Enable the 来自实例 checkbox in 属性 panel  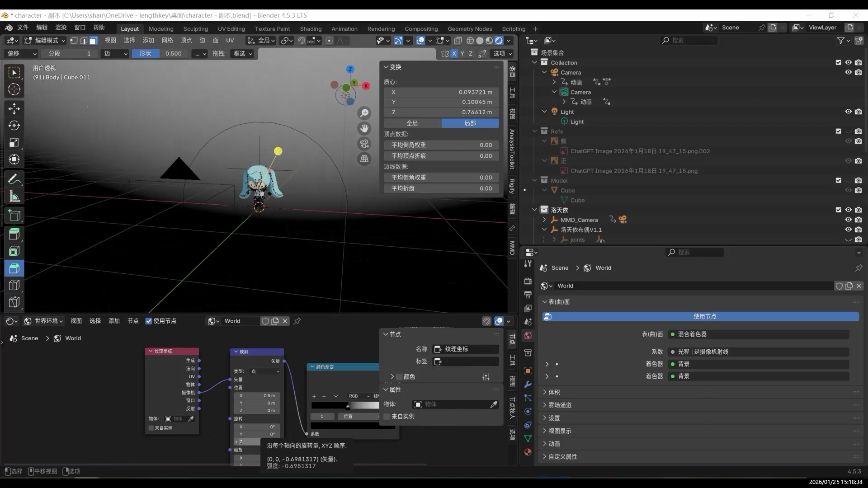point(387,417)
